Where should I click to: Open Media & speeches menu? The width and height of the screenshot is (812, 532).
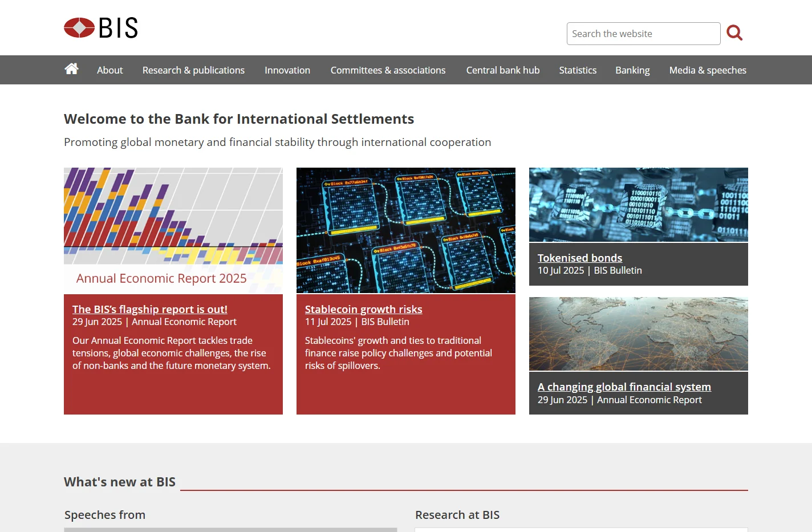(708, 70)
